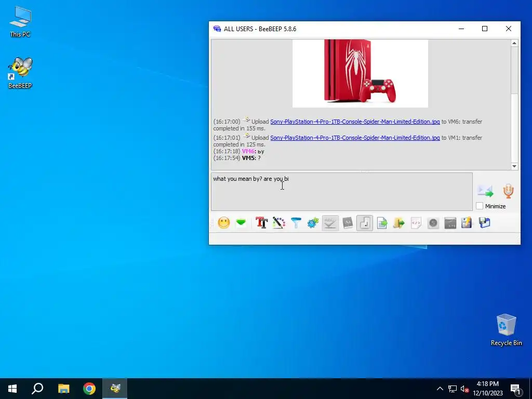Screen dimensions: 532x399
Task: Click the dark grey window icon in toolbar
Action: [450, 223]
